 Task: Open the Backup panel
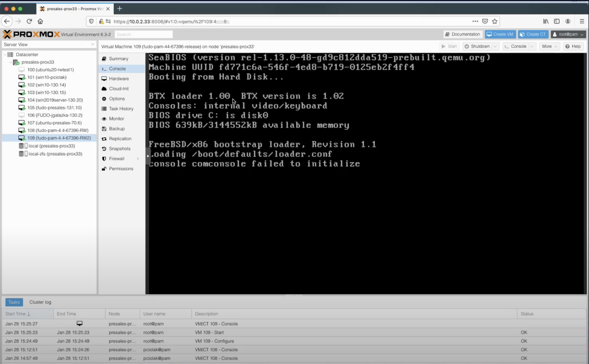tap(116, 129)
